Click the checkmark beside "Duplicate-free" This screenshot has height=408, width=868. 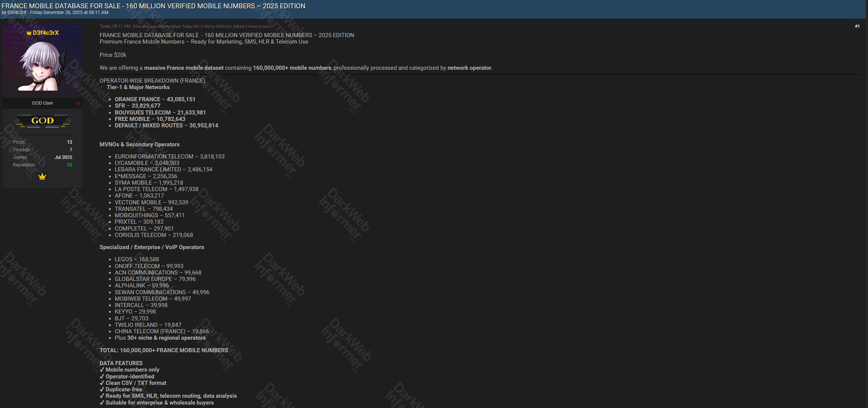coord(102,389)
